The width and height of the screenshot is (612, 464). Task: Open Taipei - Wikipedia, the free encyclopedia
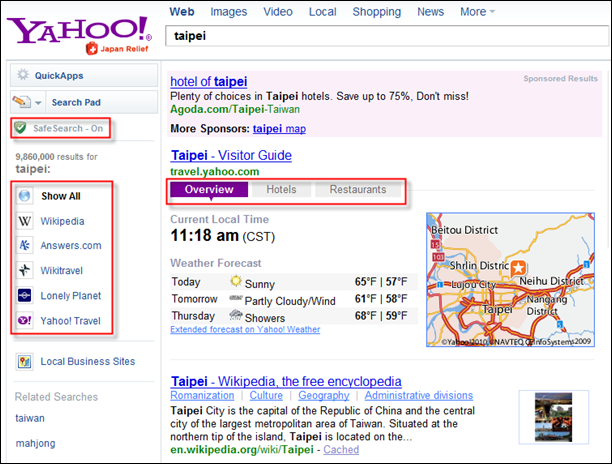286,381
